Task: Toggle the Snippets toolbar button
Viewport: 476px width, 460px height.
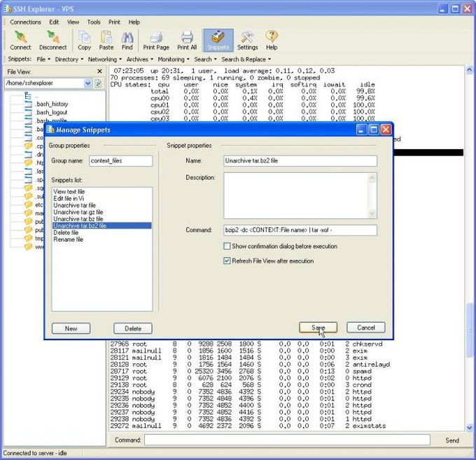Action: (218, 41)
